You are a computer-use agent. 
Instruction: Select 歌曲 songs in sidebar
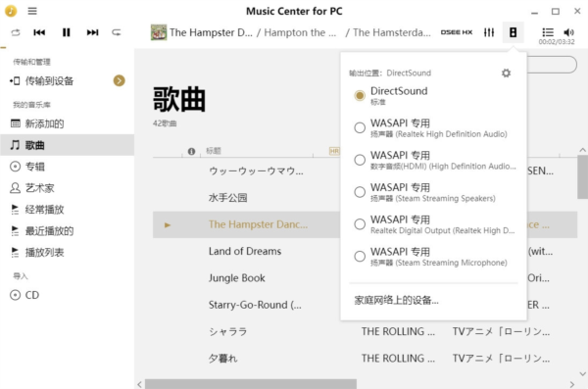[x=67, y=145]
